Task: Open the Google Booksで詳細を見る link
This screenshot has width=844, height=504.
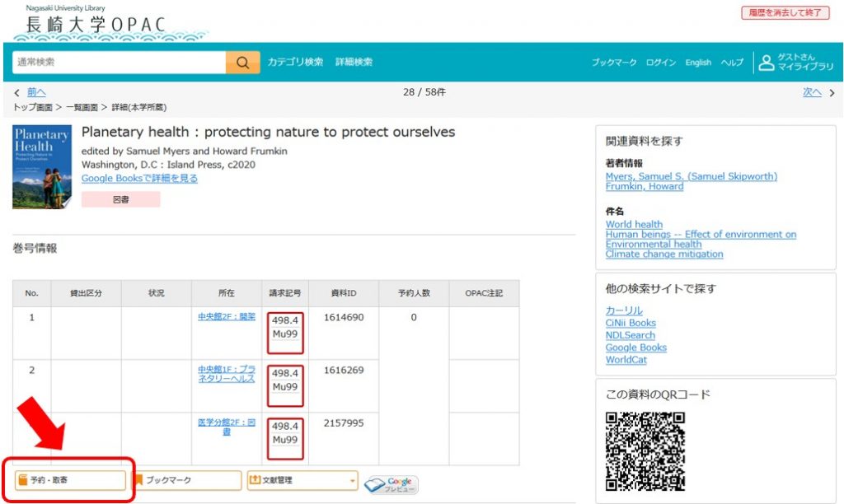Action: pos(139,178)
